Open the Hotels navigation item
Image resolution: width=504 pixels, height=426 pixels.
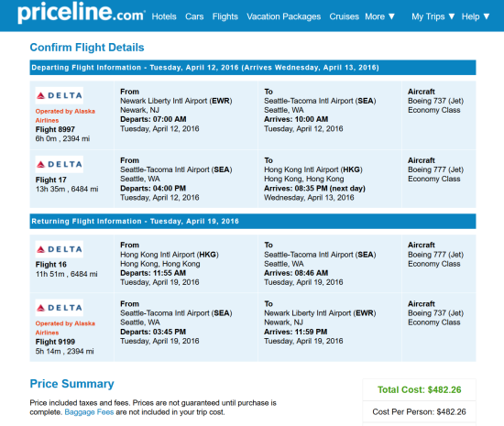(x=164, y=16)
